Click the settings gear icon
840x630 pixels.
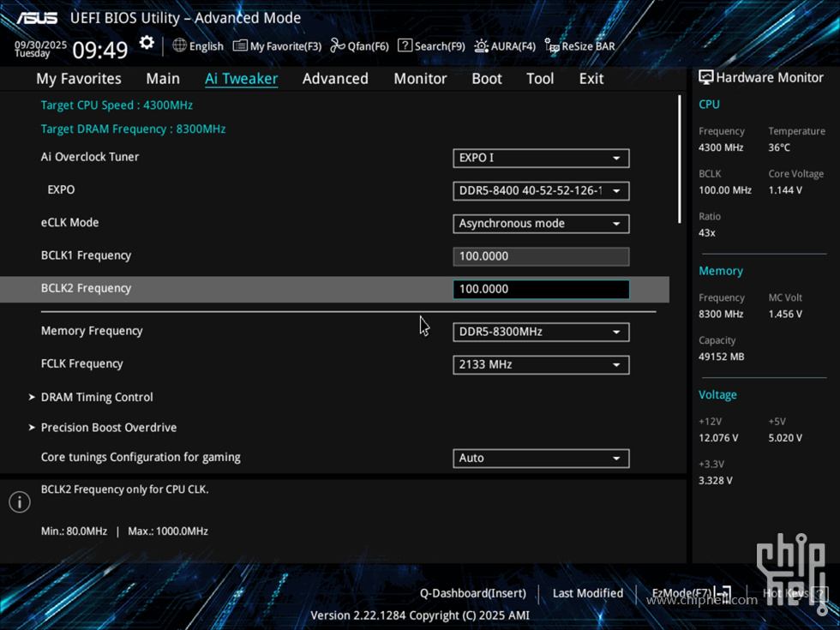tap(147, 43)
